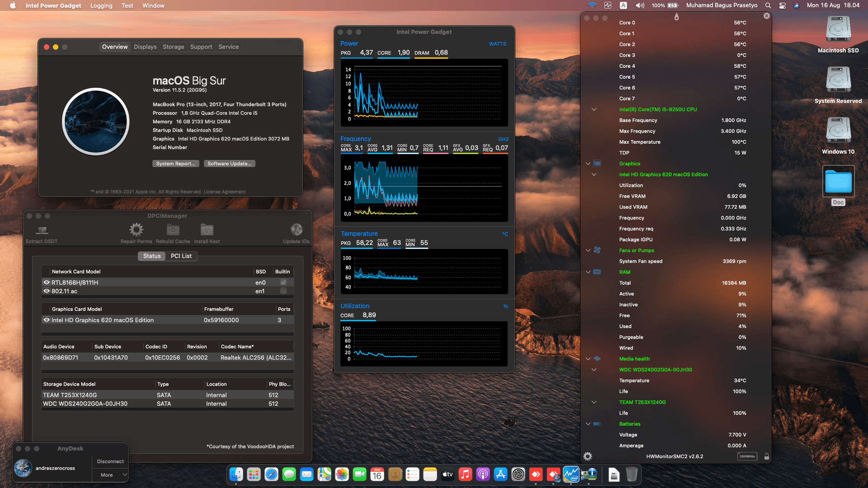Click 2500MHz badge in HWMonitorSMC2 footer

(x=747, y=456)
